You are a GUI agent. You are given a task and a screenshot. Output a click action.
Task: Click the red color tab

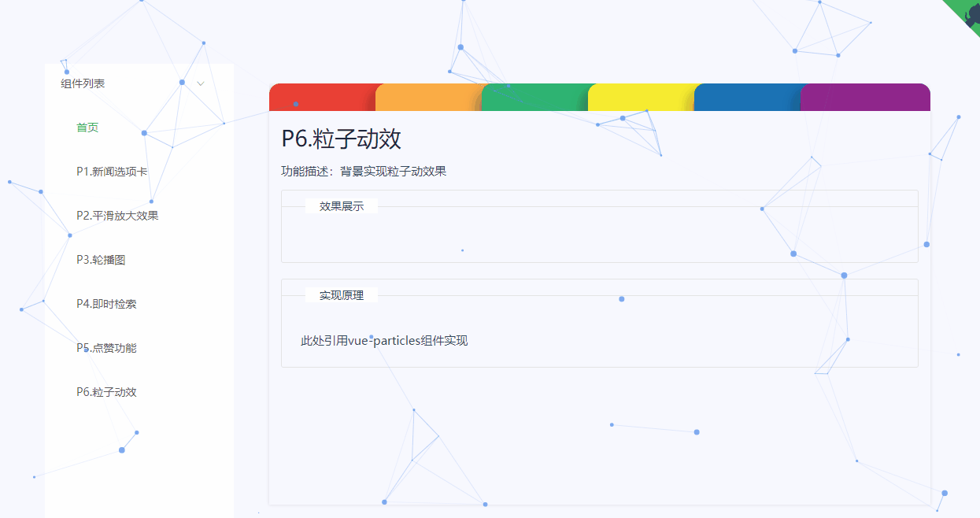point(323,97)
